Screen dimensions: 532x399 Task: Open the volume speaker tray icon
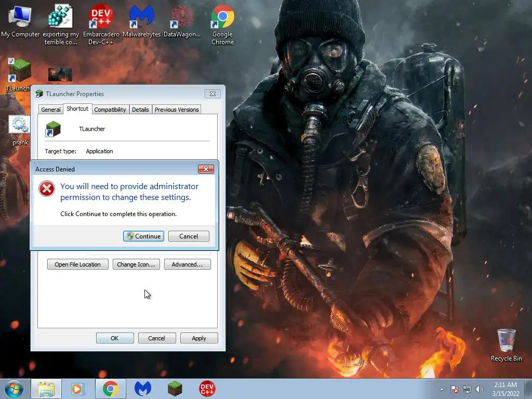click(480, 389)
